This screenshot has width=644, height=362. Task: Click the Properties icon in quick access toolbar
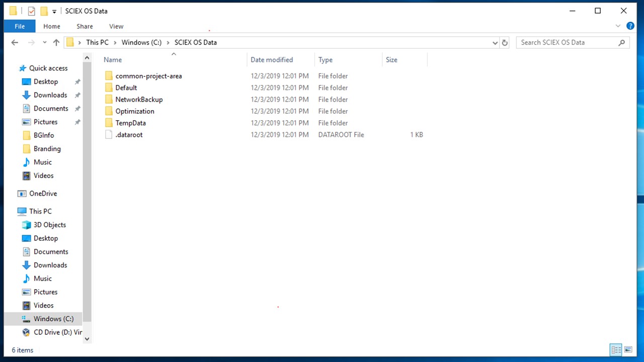(x=32, y=11)
